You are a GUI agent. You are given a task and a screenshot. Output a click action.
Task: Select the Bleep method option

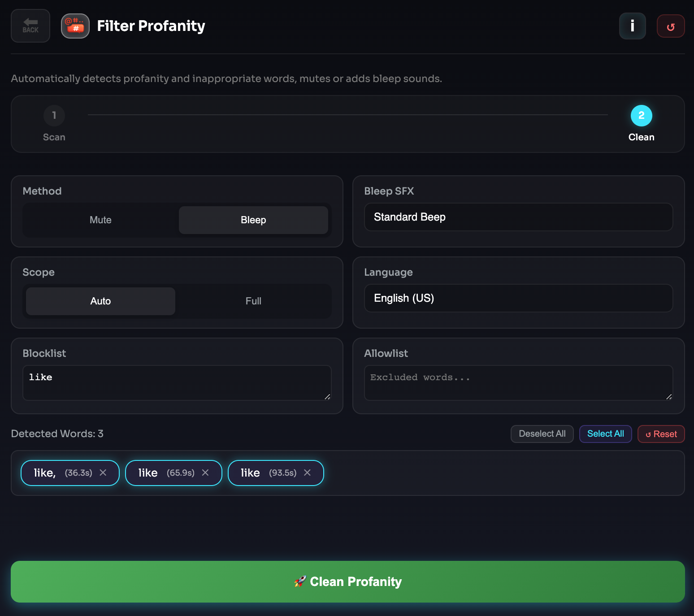(253, 220)
